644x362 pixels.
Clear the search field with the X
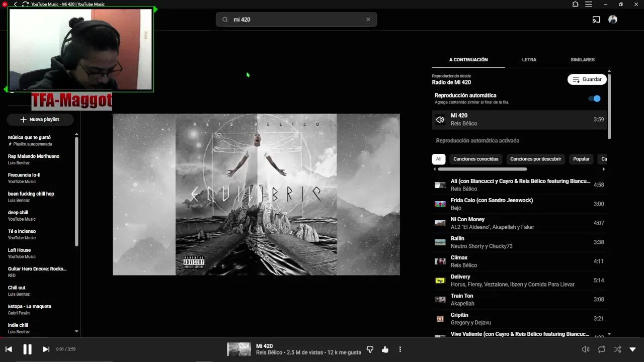click(368, 20)
